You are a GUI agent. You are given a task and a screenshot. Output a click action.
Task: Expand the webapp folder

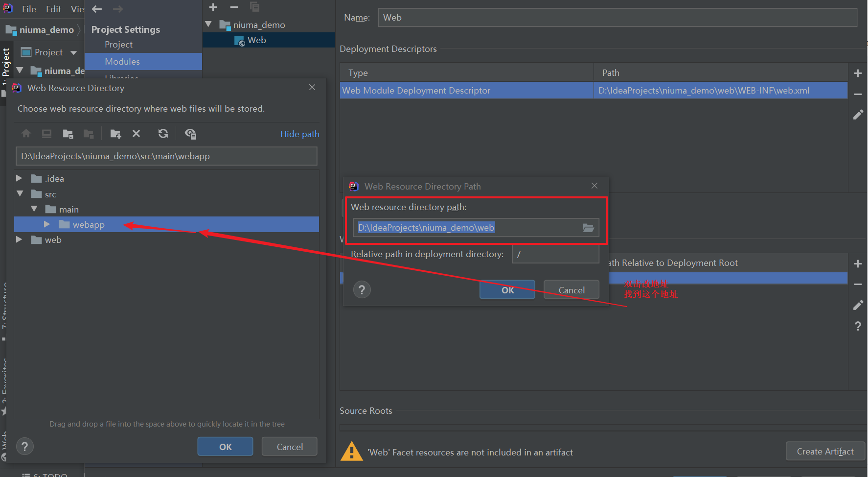47,224
